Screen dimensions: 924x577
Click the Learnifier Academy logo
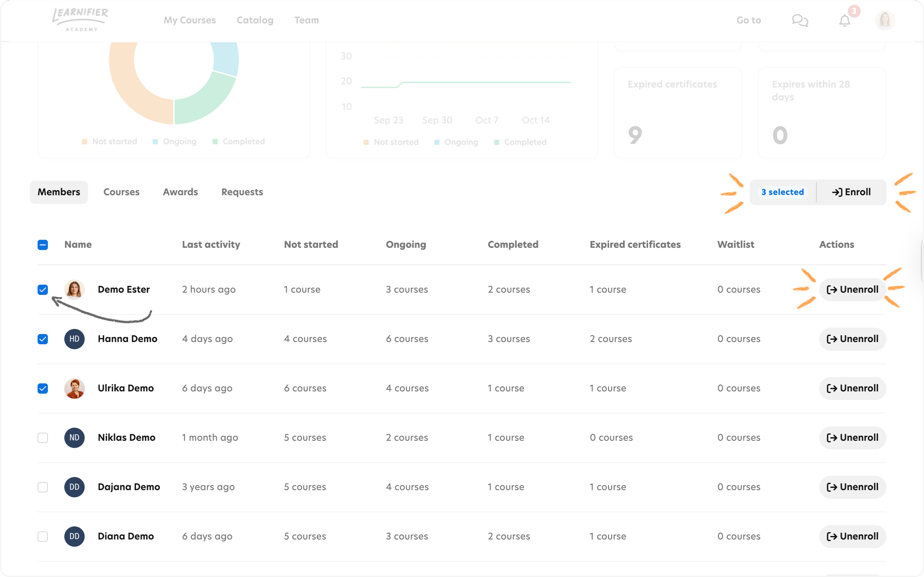80,20
